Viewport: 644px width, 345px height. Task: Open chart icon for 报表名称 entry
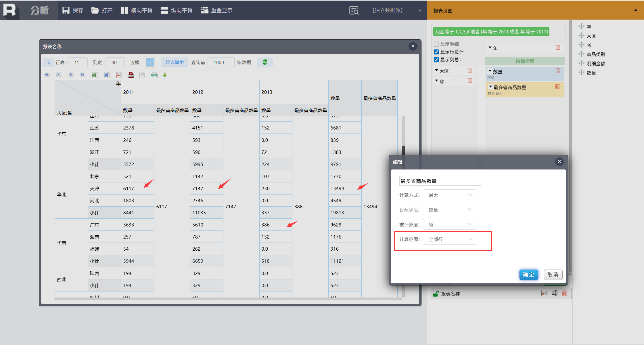point(544,293)
